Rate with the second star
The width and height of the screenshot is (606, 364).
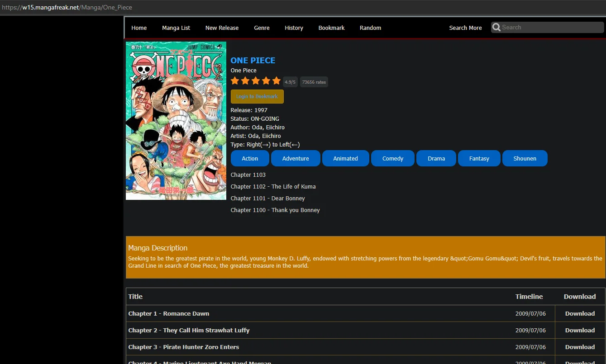tap(245, 81)
